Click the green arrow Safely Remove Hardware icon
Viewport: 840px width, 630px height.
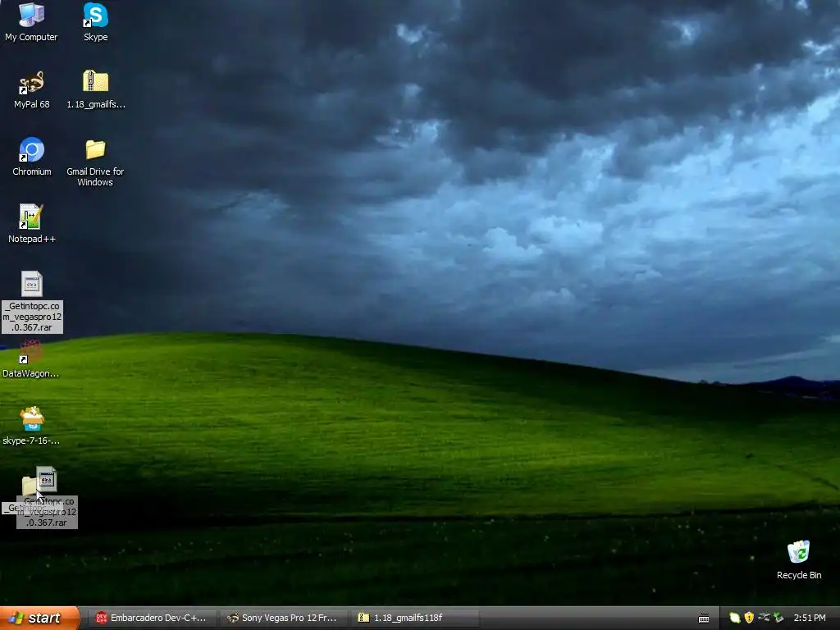click(x=779, y=618)
